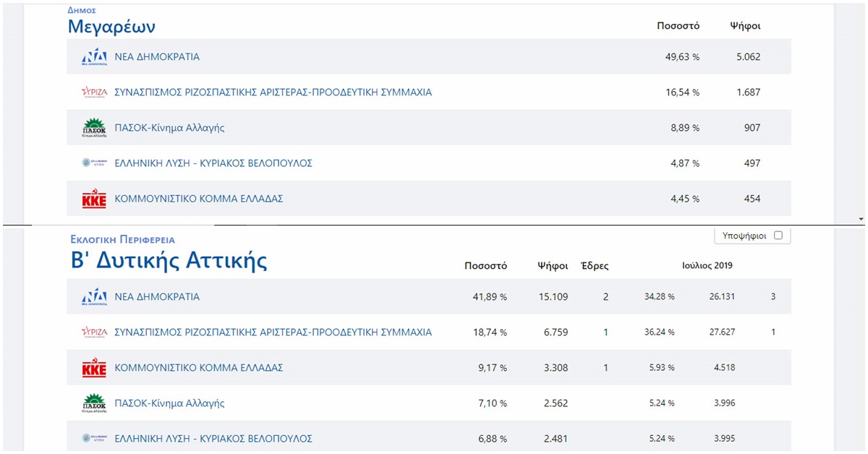868x454 pixels.
Task: Click the Β' Δυτικής Αττικής heading
Action: pyautogui.click(x=169, y=260)
